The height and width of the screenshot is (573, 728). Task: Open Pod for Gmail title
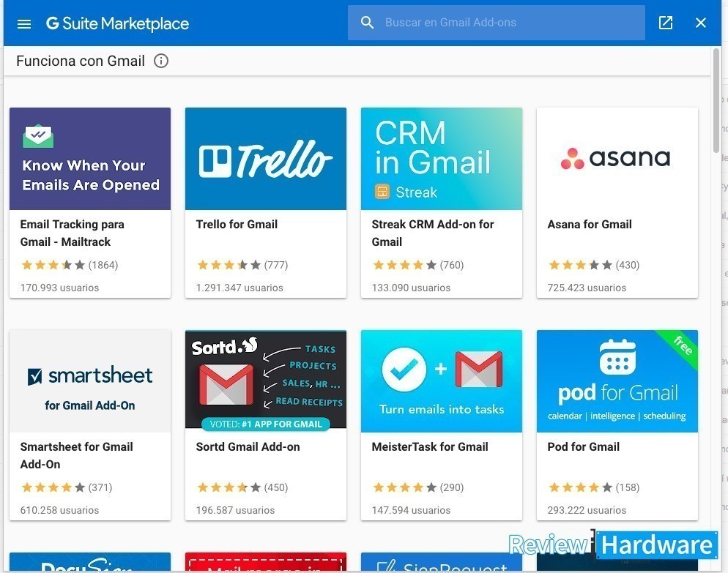pyautogui.click(x=583, y=447)
